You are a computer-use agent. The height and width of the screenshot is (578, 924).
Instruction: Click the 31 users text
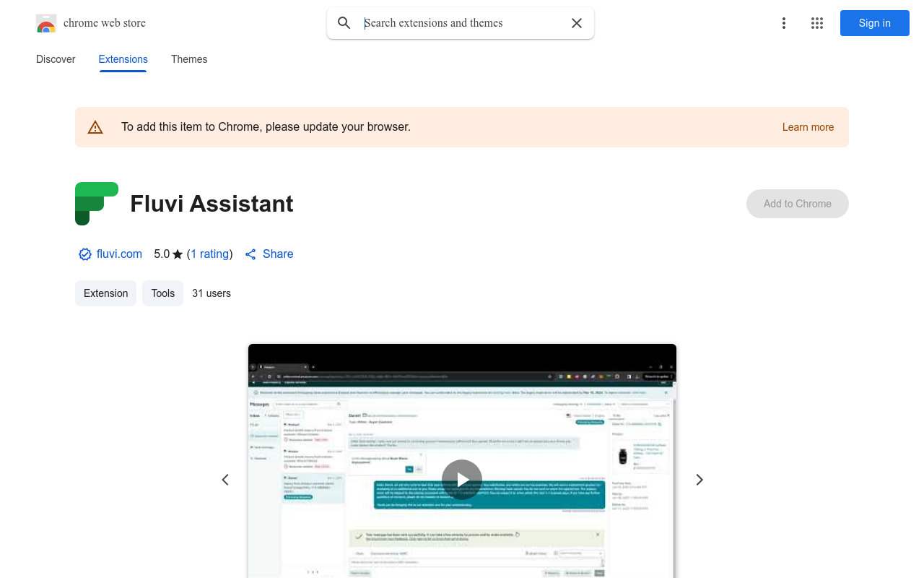pos(212,293)
